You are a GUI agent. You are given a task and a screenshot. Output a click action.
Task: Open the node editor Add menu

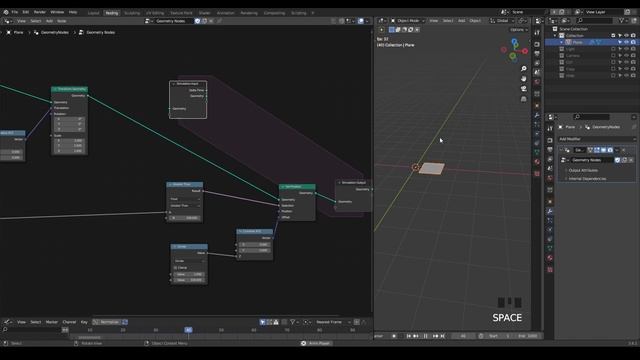tap(49, 21)
